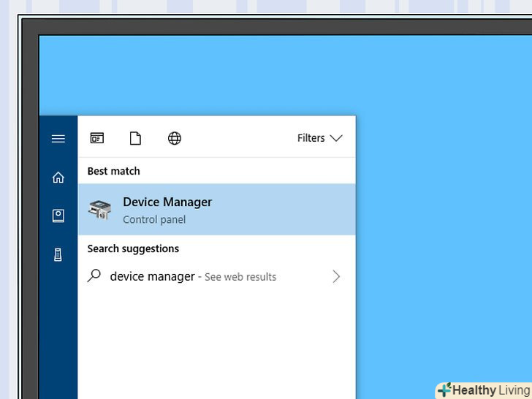The height and width of the screenshot is (399, 532).
Task: Click the device tower icon in sidebar
Action: (58, 254)
